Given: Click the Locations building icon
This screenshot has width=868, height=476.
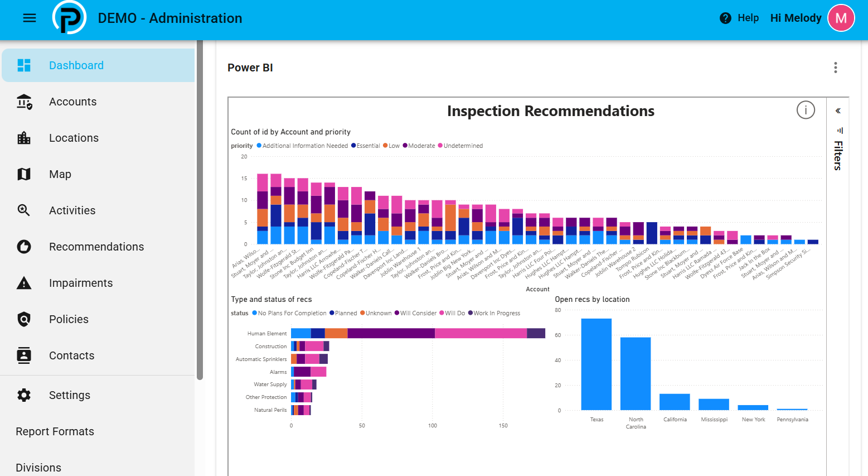Looking at the screenshot, I should [x=24, y=138].
